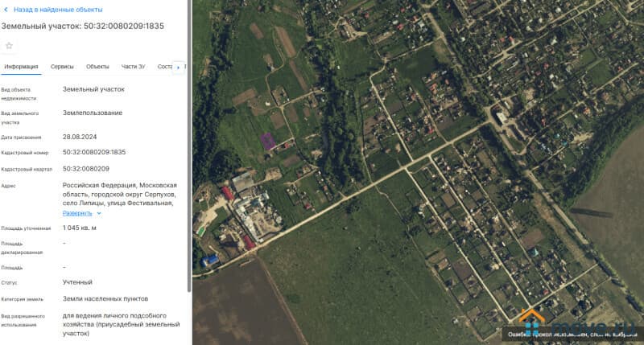
Task: Click the area value 1 045 кв. м
Action: [80, 228]
